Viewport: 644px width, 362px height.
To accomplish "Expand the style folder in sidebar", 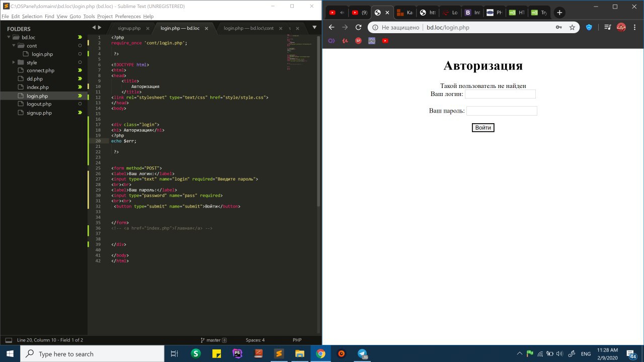I will 14,62.
